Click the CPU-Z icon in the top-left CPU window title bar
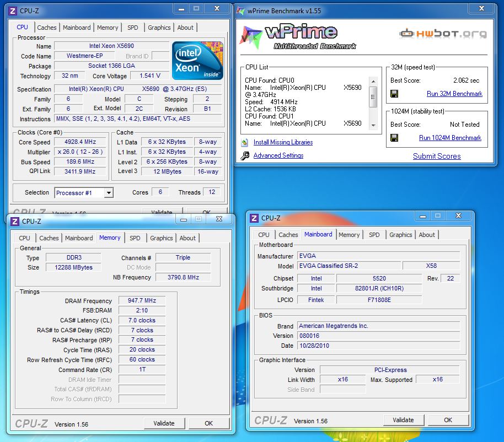This screenshot has height=442, width=504. [x=13, y=11]
